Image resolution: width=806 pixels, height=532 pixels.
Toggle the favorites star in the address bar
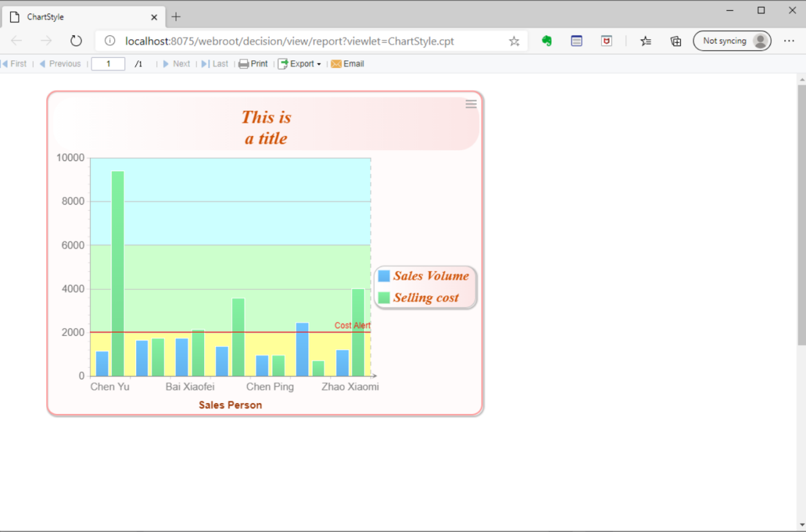(513, 40)
